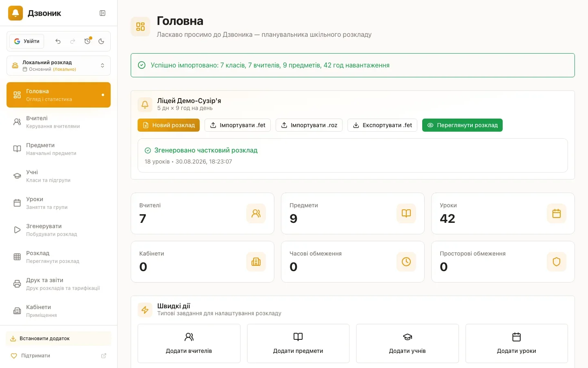Screen dimensions: 588x368
Task: Click Імпортувати .fet
Action: (x=238, y=125)
